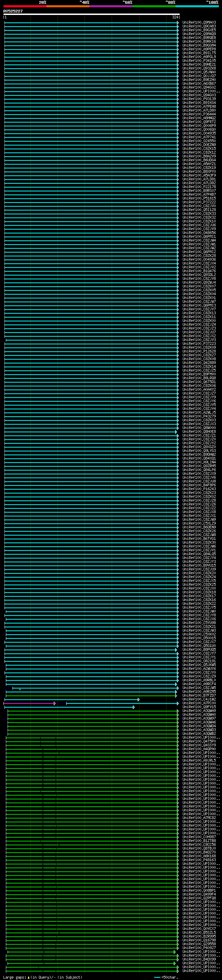Click the green ~80% identity legend segment
Screen dimensions: 222x980
[154, 6]
